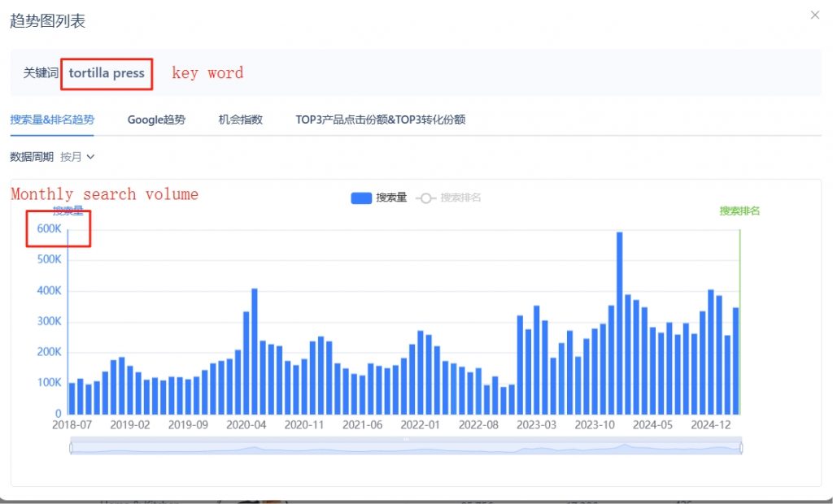Click the middle of the date range slider track

pyautogui.click(x=406, y=448)
